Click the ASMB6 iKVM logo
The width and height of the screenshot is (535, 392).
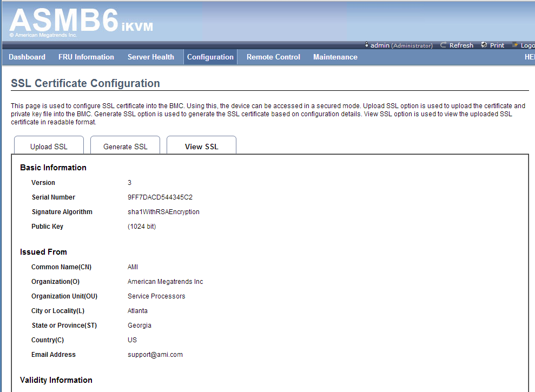[x=81, y=20]
